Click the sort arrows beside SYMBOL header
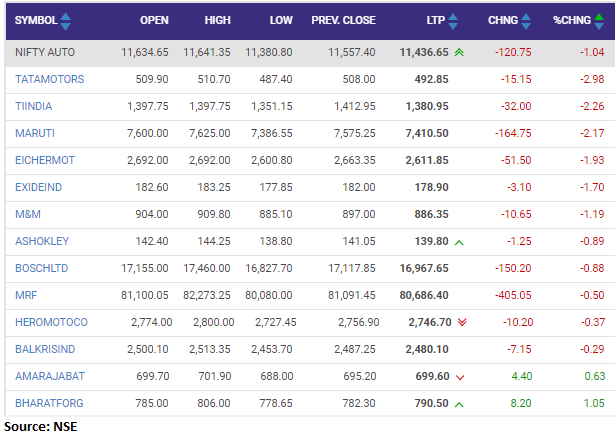This screenshot has width=615, height=438. point(66,20)
